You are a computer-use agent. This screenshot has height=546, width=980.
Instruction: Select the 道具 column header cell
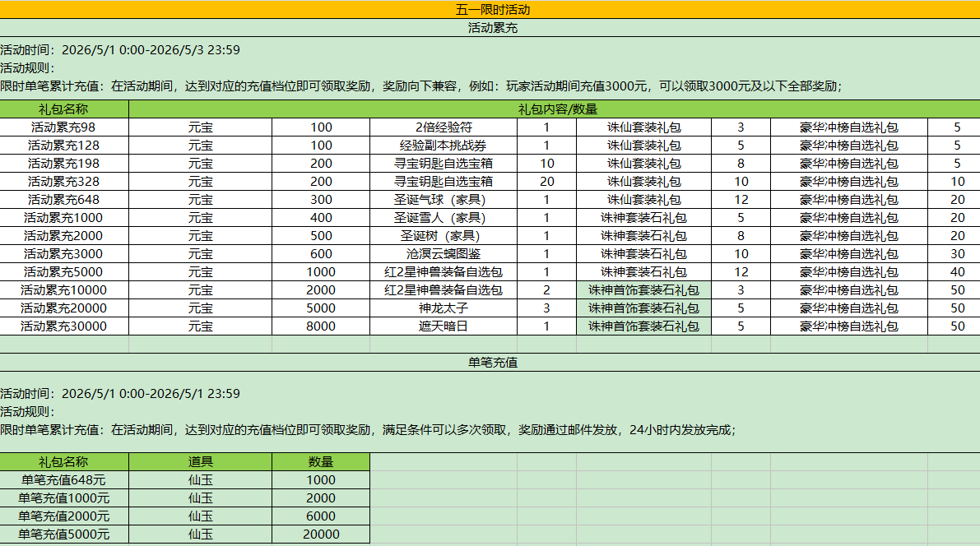(x=200, y=462)
